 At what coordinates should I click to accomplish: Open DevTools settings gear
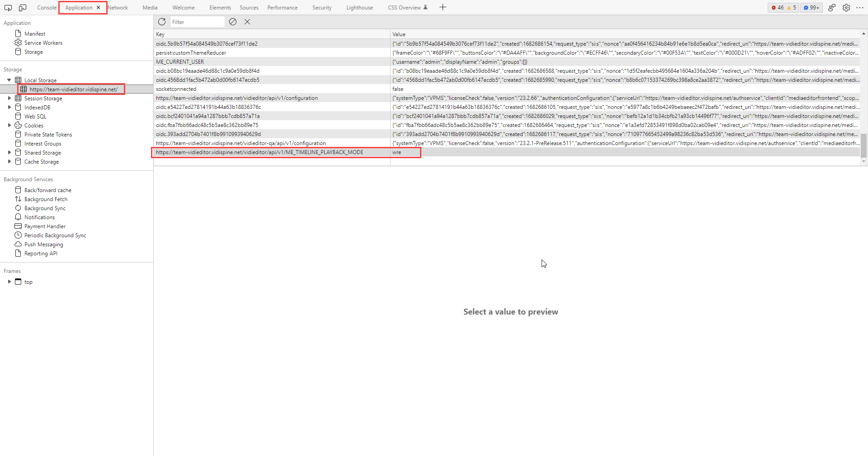coord(846,8)
